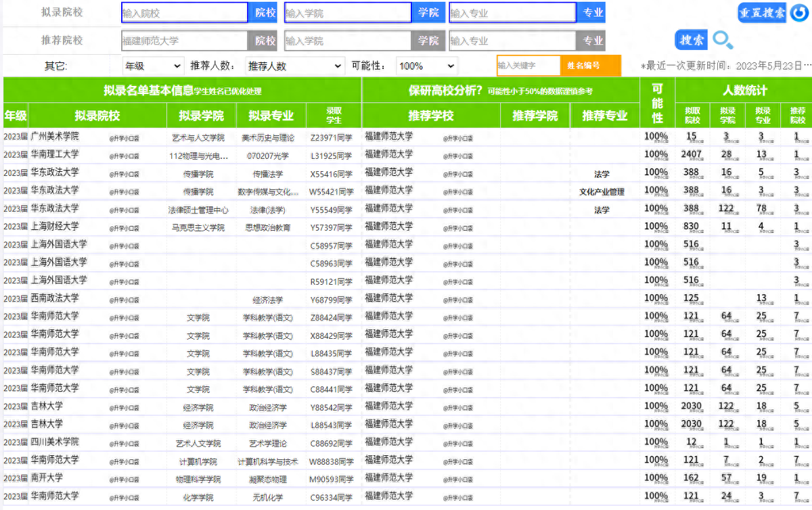The width and height of the screenshot is (812, 510).
Task: Click the small 推荐院校 header under 人数统计
Action: (x=796, y=116)
